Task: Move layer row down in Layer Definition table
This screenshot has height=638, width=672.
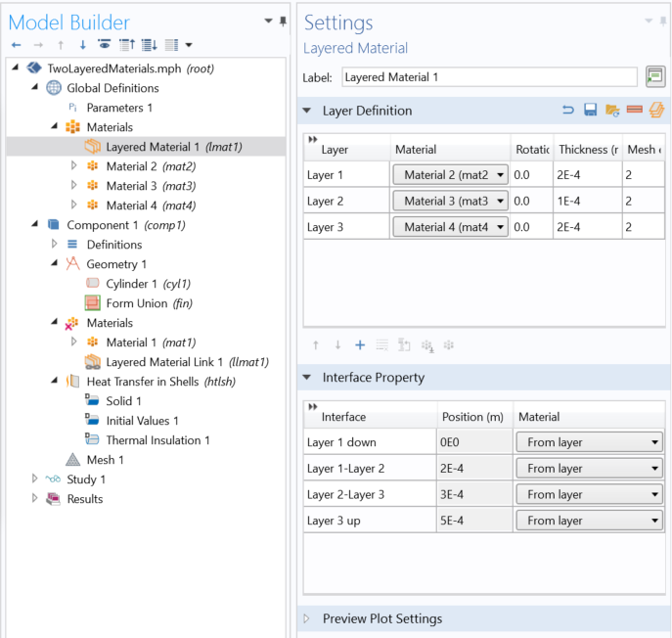Action: coord(337,345)
